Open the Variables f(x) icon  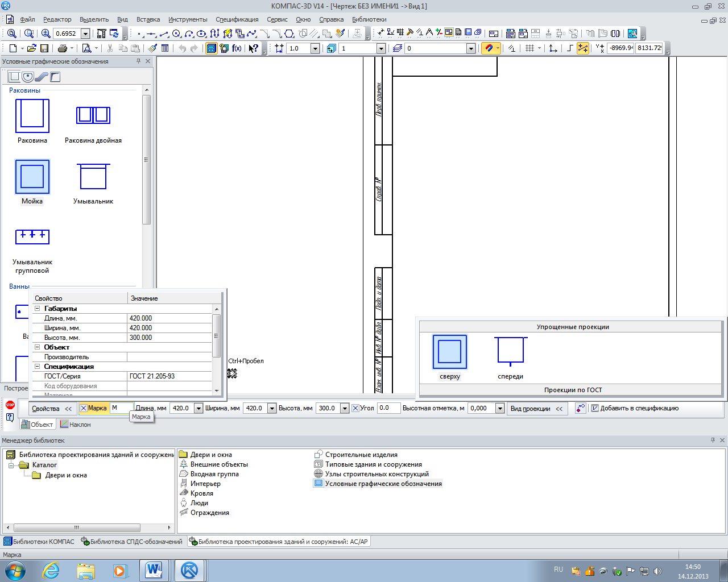point(237,48)
